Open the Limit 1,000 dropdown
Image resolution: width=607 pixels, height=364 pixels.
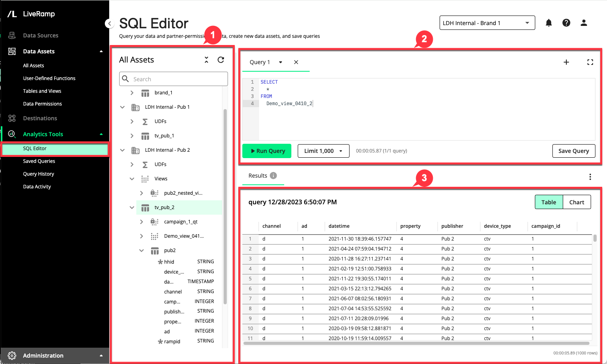(323, 151)
